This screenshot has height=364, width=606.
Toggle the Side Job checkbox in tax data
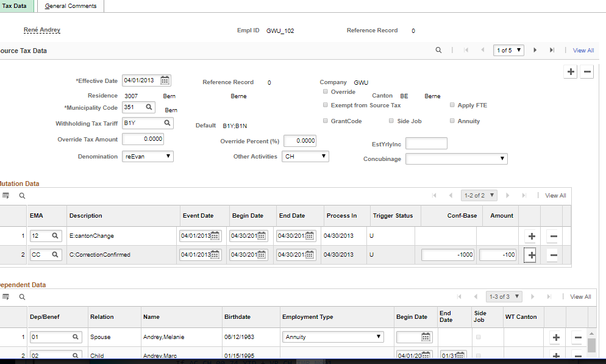pyautogui.click(x=391, y=121)
